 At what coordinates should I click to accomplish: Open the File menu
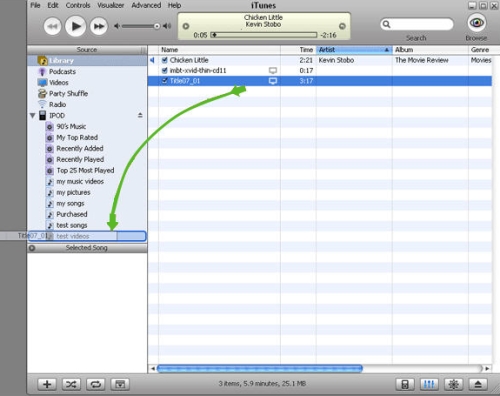[35, 5]
